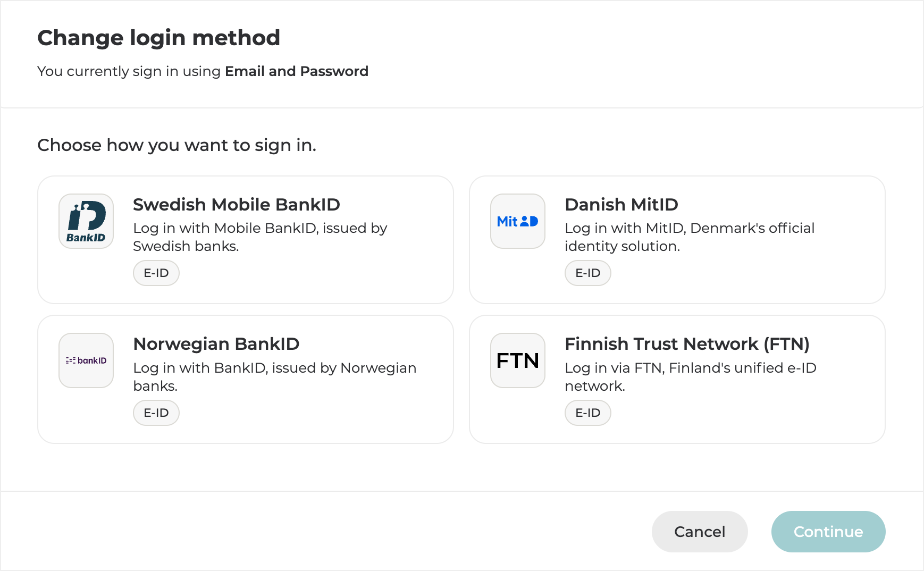Click the Email and Password text
924x571 pixels.
coord(296,71)
